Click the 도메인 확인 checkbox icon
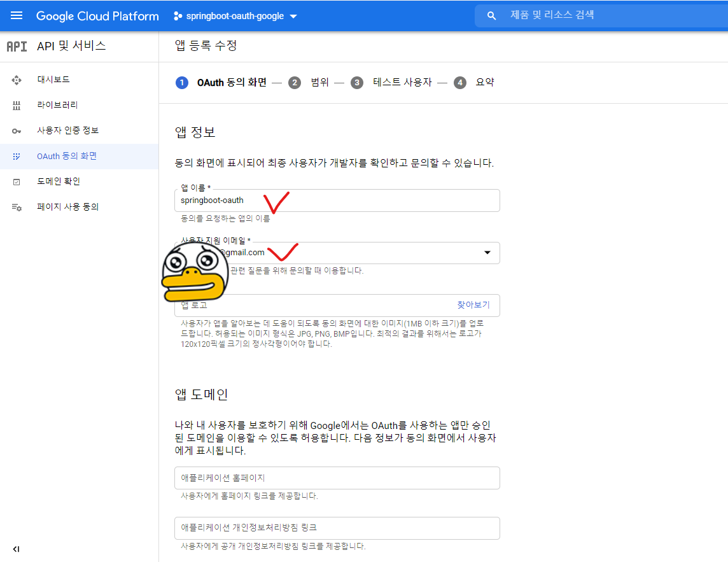 click(17, 181)
